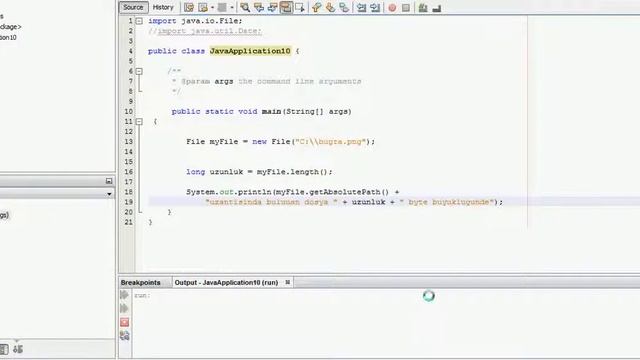Click the System.out.println line 18
This screenshot has height=360, width=640.
(293, 192)
